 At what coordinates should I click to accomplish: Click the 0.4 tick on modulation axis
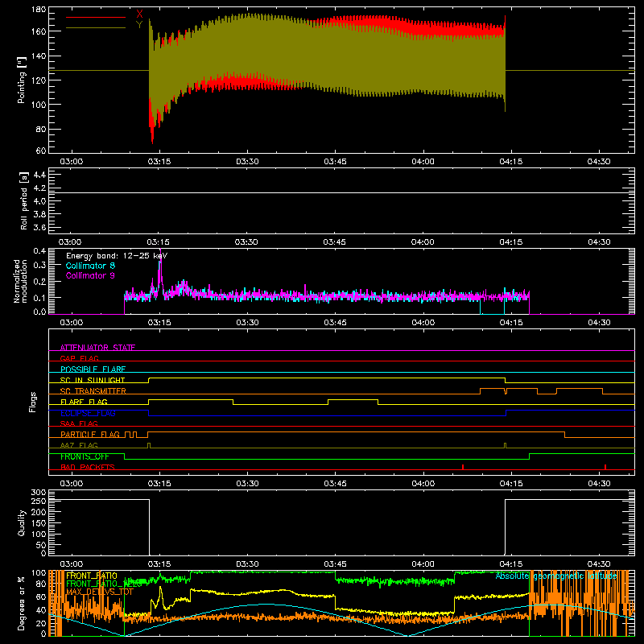point(39,250)
